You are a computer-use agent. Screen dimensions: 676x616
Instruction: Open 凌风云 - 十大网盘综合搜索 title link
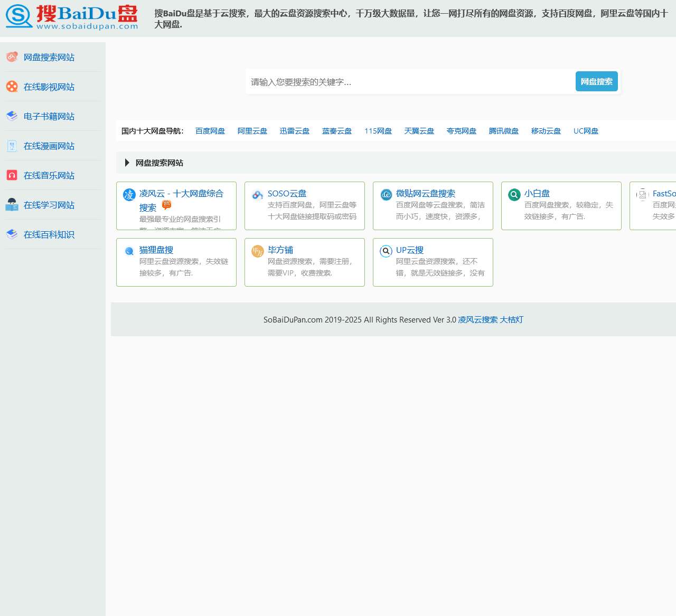(x=181, y=201)
